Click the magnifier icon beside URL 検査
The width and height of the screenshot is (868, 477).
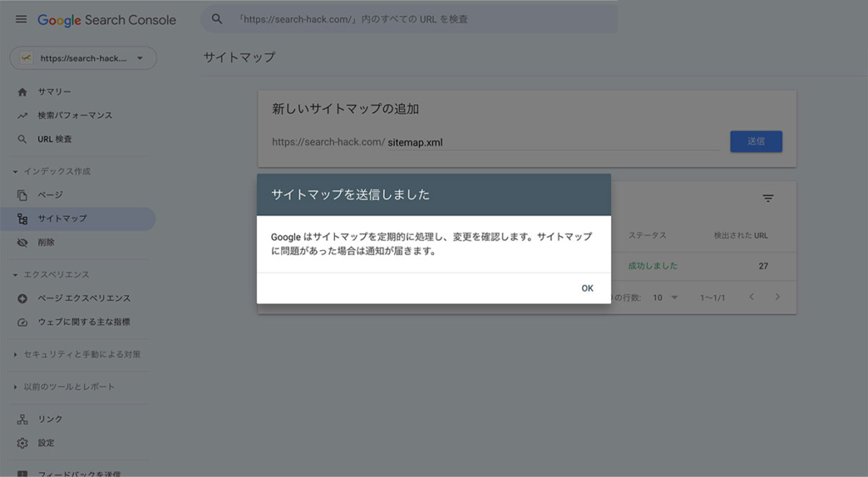[x=22, y=140]
